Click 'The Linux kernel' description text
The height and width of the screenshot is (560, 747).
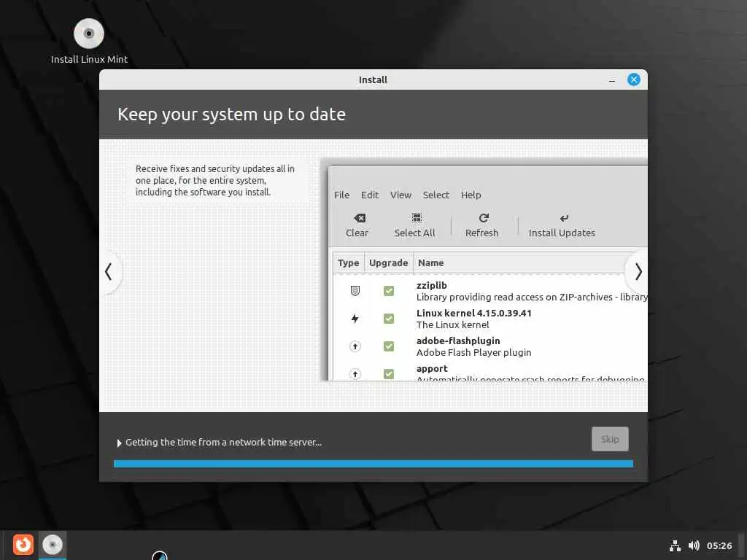pos(452,324)
